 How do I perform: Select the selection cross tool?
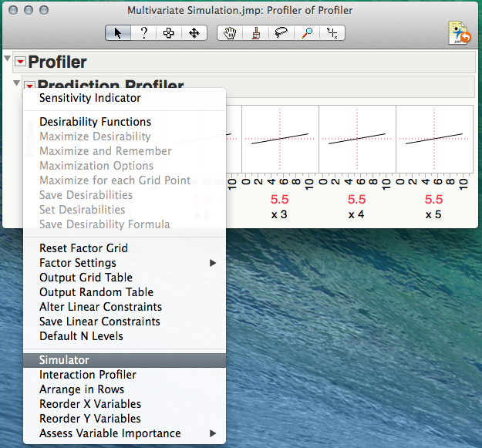(x=169, y=33)
